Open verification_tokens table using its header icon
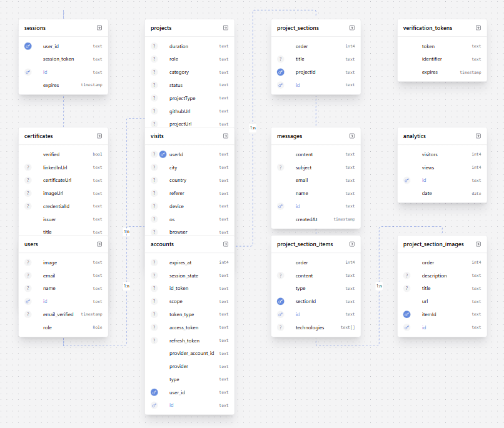 pos(478,28)
